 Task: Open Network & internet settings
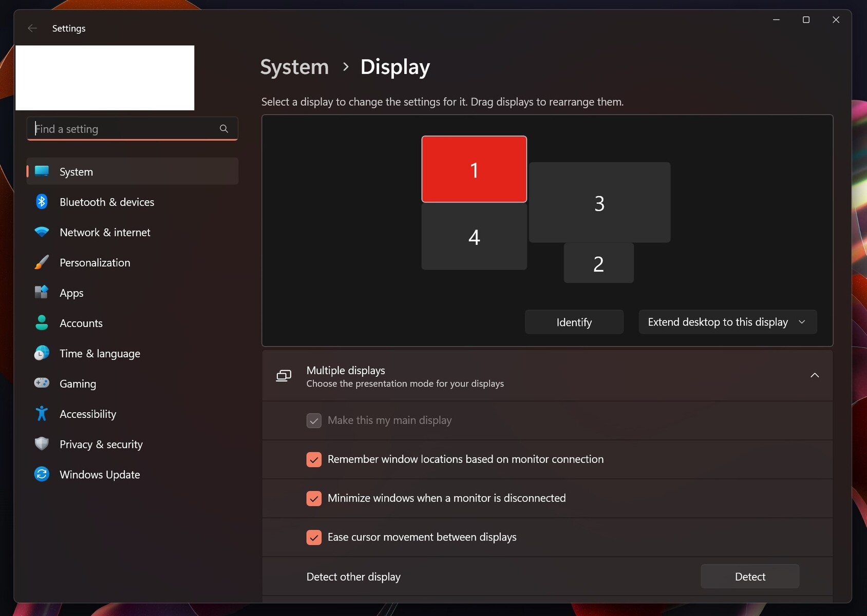pos(133,232)
